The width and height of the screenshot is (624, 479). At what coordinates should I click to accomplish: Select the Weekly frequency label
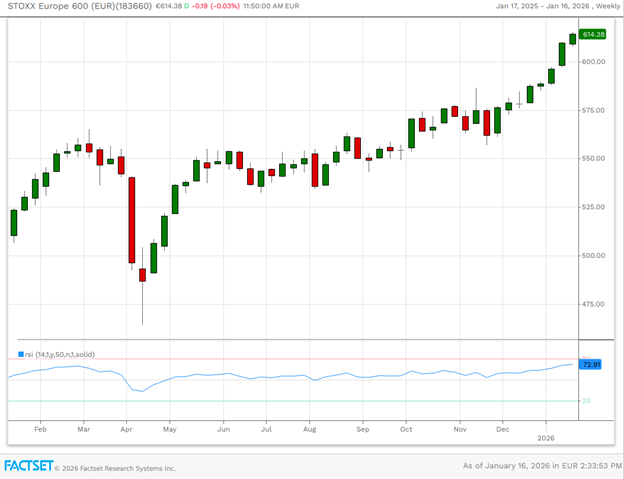(602, 6)
